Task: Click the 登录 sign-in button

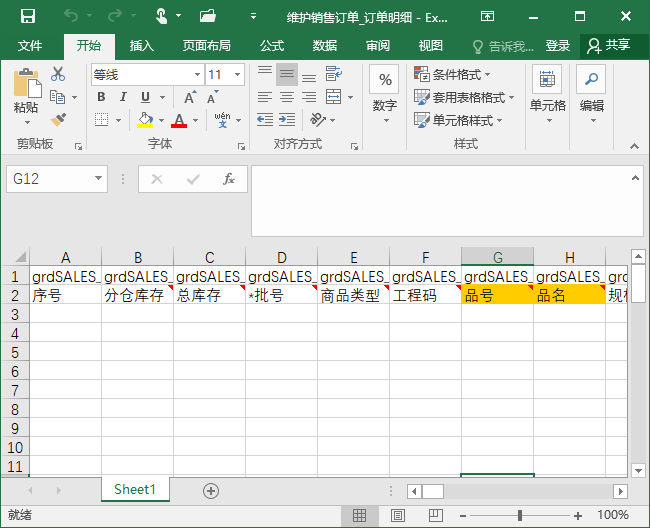Action: (x=558, y=45)
